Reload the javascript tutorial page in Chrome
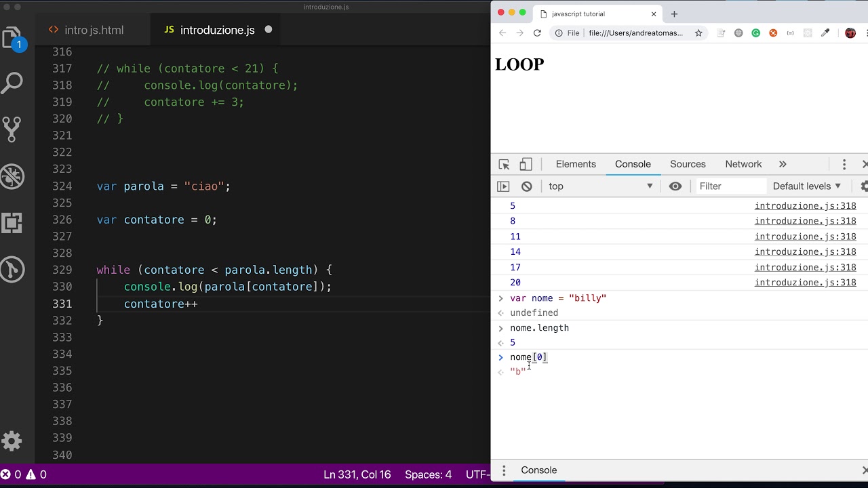This screenshot has width=868, height=488. pyautogui.click(x=537, y=33)
